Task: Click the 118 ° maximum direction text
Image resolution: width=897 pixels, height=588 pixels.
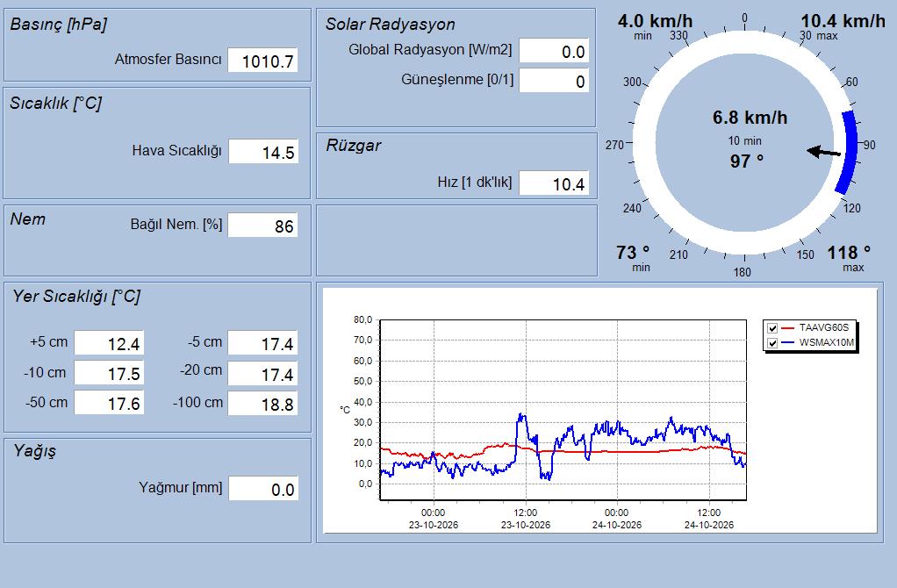Action: [x=849, y=252]
